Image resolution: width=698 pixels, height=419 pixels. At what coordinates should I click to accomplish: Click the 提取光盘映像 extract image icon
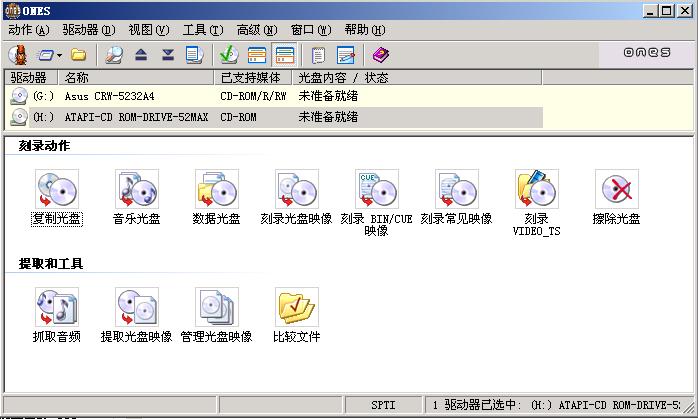pyautogui.click(x=136, y=308)
